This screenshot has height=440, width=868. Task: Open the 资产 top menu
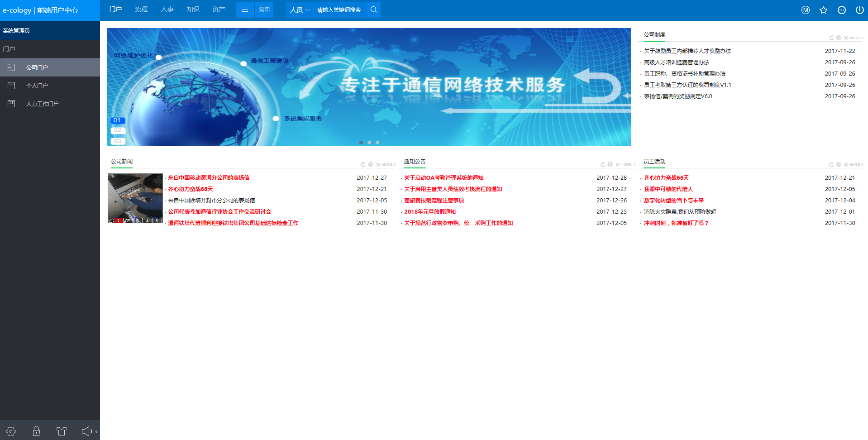(x=219, y=9)
